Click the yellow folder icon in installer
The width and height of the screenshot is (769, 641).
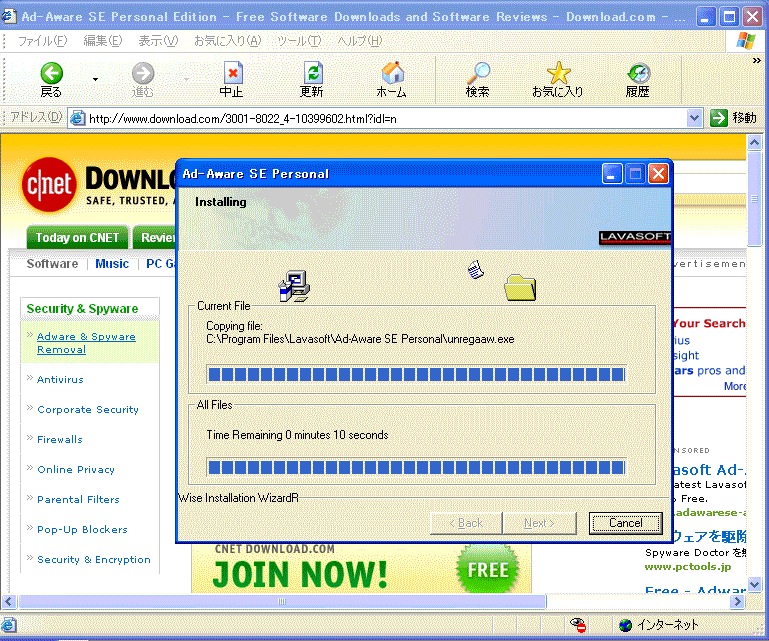click(520, 287)
